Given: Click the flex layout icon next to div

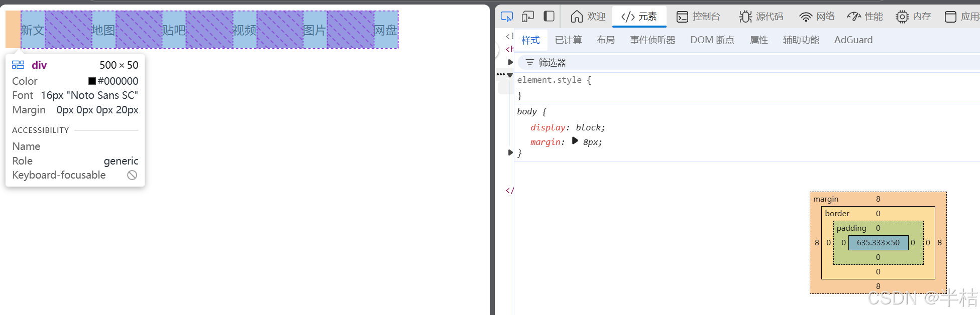Looking at the screenshot, I should click(x=18, y=65).
